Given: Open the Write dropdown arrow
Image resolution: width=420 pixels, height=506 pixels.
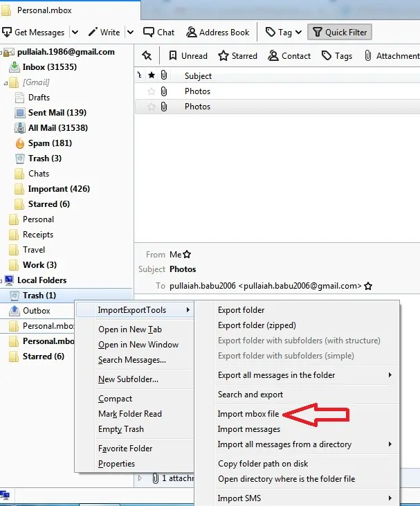Looking at the screenshot, I should click(130, 33).
